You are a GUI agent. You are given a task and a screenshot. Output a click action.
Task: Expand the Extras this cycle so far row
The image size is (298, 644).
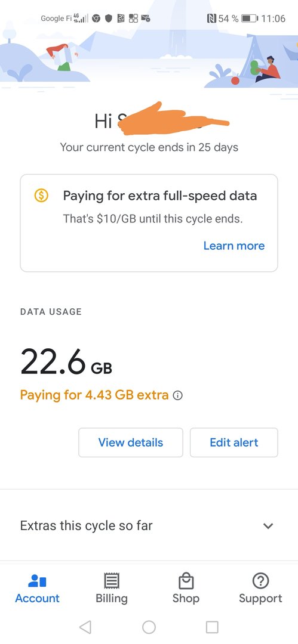[x=149, y=526]
